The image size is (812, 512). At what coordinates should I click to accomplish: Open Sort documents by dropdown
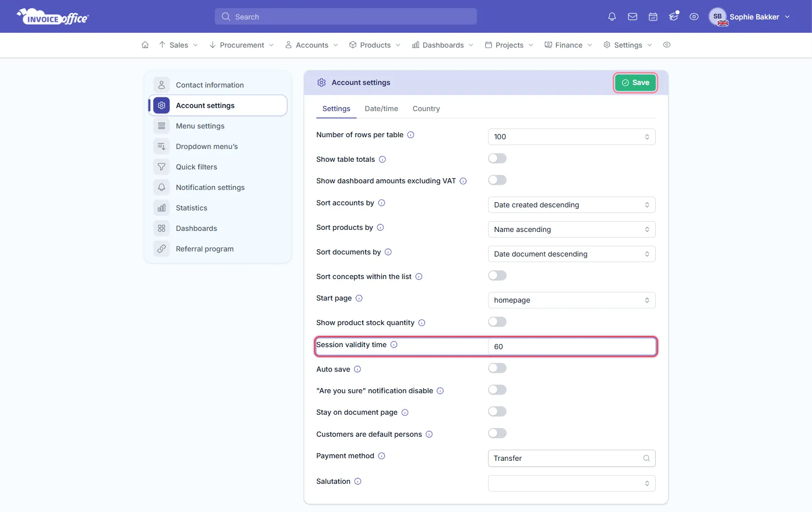coord(572,254)
